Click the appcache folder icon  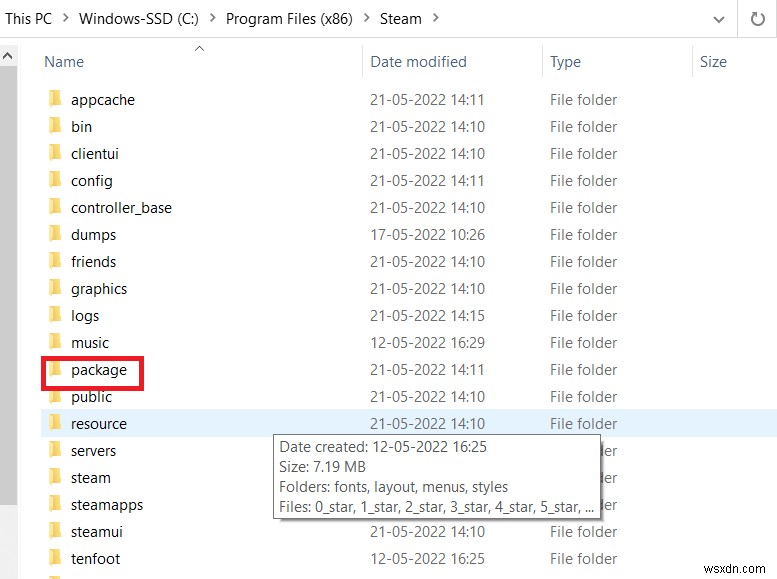(55, 99)
